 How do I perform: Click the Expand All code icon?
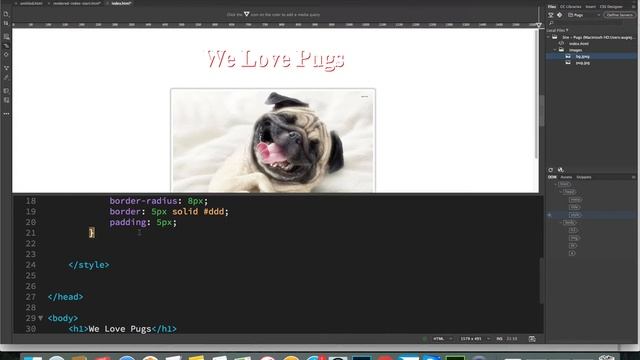6,68
